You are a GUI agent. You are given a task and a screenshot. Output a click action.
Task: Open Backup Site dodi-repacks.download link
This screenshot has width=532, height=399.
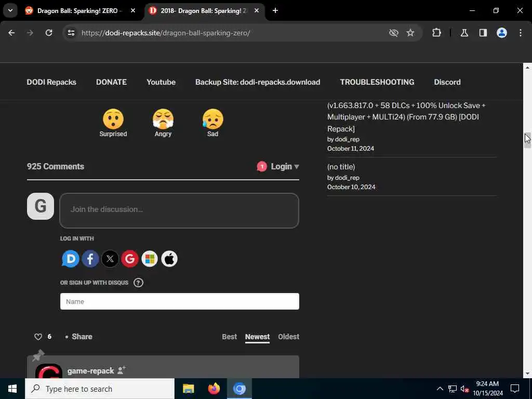coord(258,82)
